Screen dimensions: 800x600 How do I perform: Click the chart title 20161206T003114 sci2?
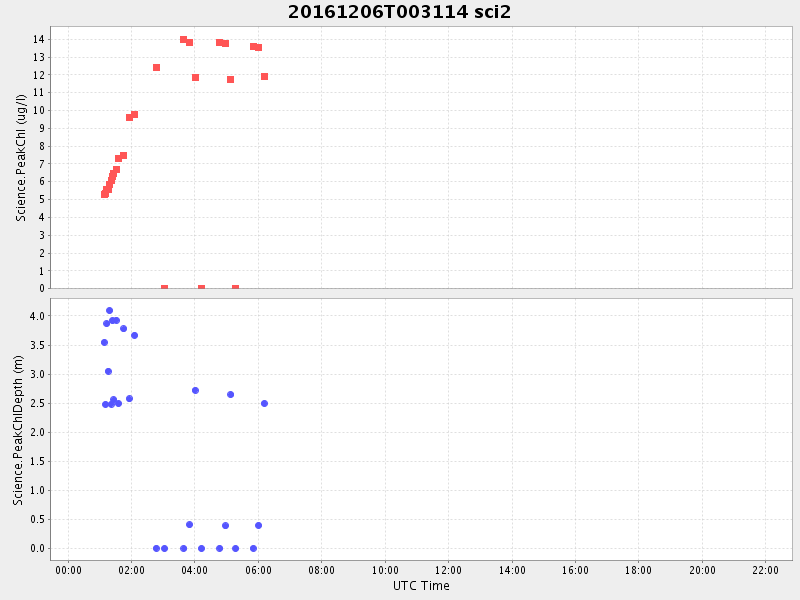[x=399, y=12]
